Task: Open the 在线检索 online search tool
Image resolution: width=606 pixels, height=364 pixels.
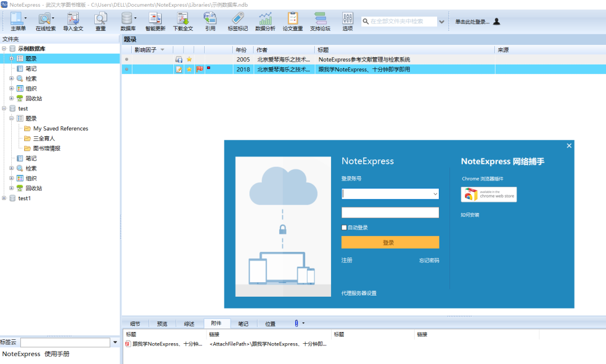Action: pos(45,21)
